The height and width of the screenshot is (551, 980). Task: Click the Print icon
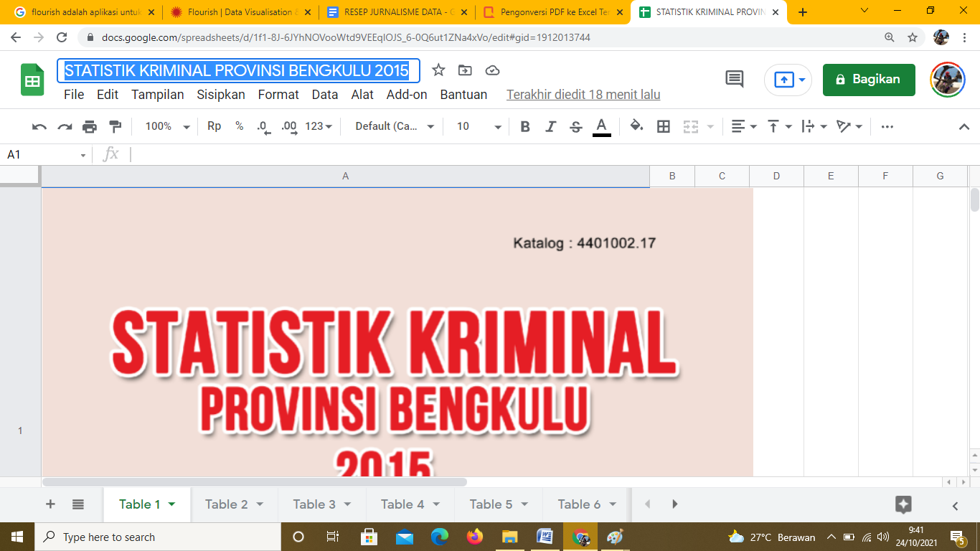[89, 127]
